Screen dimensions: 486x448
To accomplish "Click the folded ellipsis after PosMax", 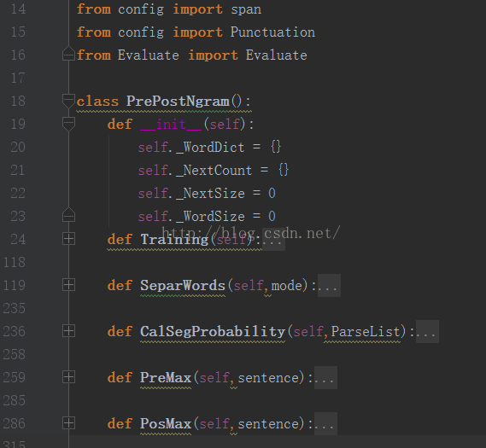I will coord(325,424).
